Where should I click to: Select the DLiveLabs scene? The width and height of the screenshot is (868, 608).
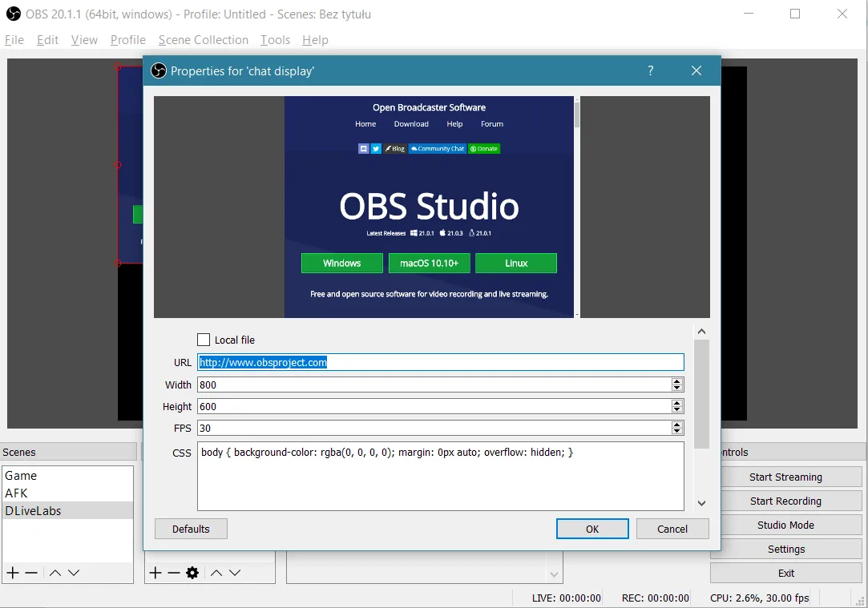click(67, 510)
